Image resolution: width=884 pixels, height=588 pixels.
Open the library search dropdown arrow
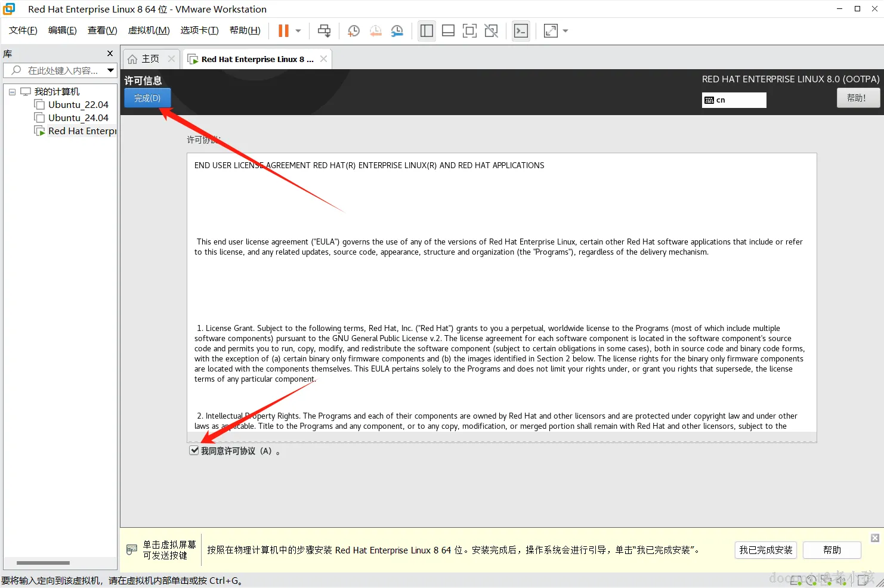110,70
